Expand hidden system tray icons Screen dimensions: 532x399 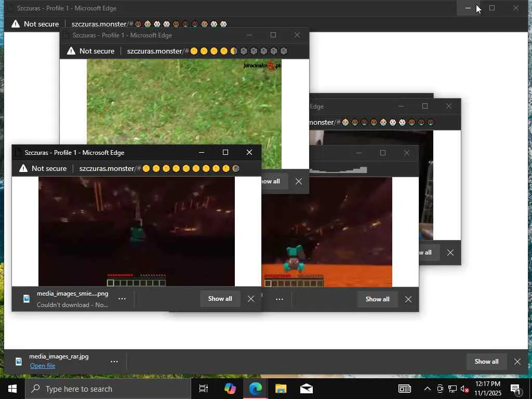pyautogui.click(x=428, y=389)
